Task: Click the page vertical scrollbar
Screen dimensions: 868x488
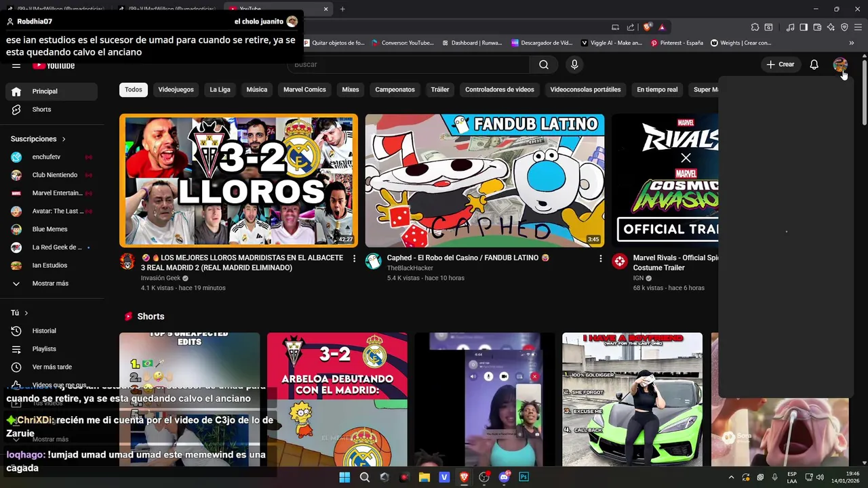Action: coord(865,91)
